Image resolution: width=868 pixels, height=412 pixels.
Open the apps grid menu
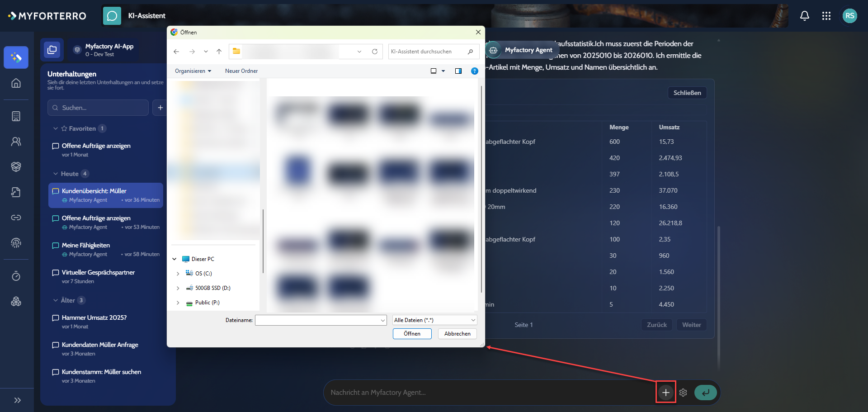coord(826,16)
